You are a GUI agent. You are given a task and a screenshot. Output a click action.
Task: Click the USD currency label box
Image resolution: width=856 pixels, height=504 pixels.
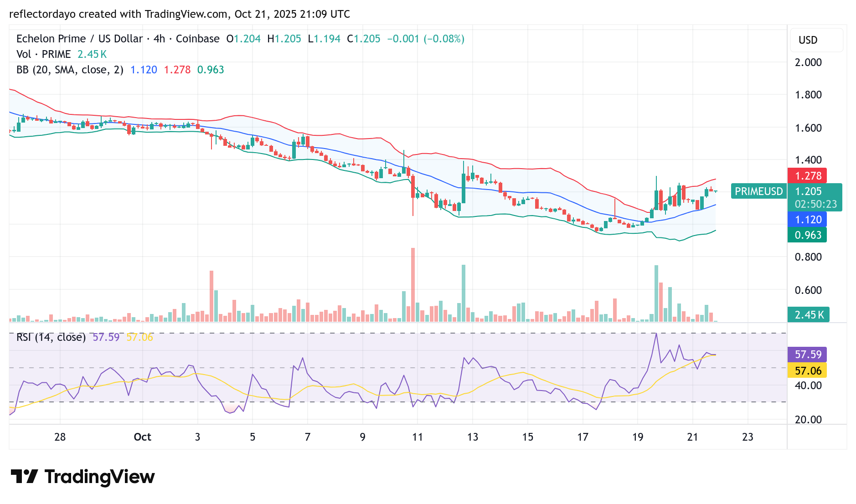click(816, 40)
